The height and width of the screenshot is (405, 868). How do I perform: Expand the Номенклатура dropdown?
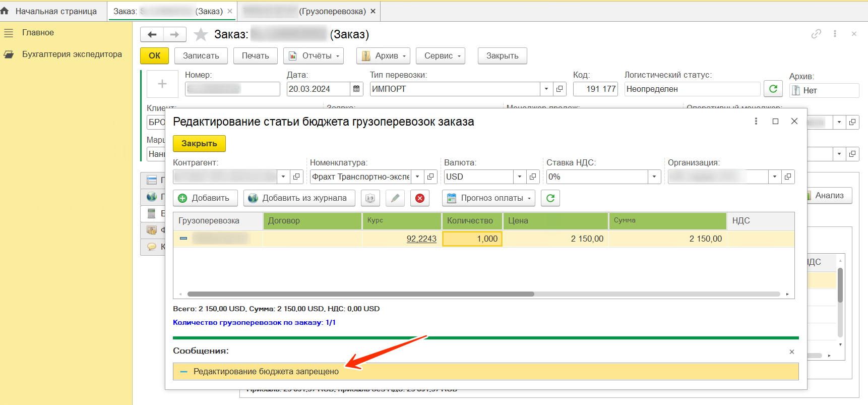point(417,177)
